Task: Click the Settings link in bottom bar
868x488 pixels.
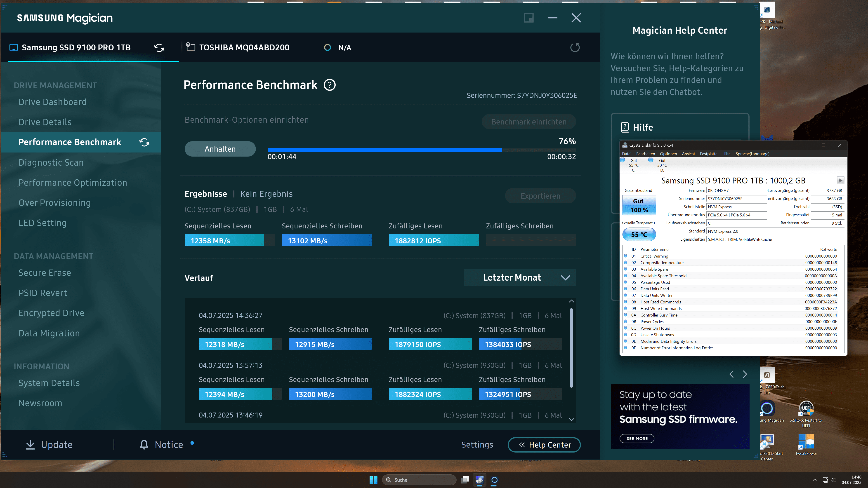Action: point(477,445)
